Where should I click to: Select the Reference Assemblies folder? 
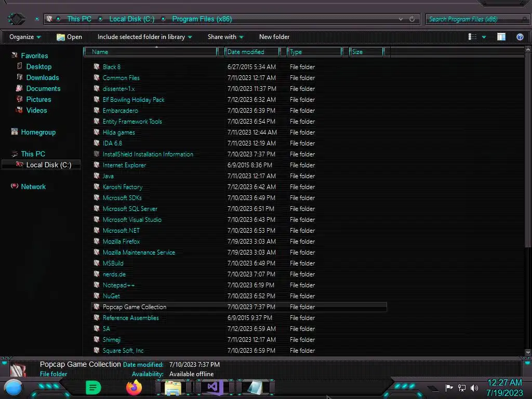130,317
